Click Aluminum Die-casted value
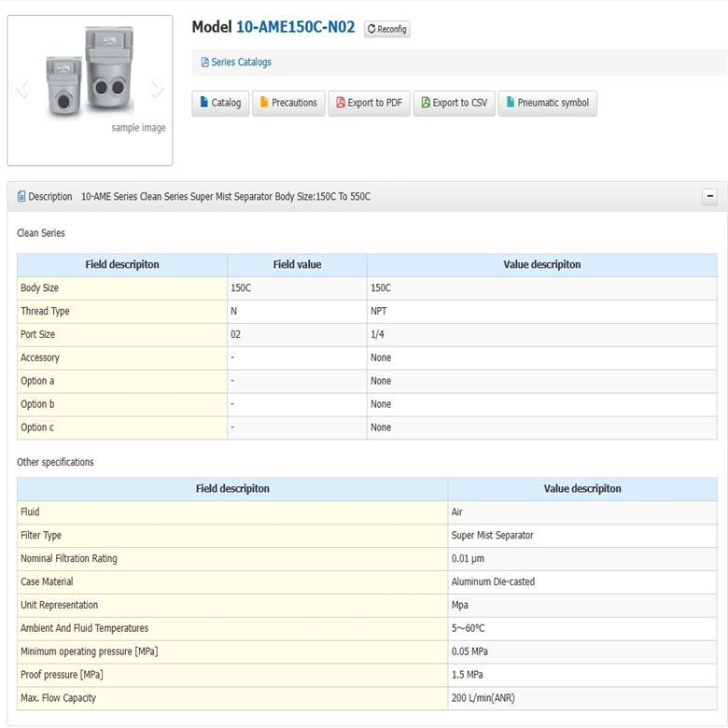 click(493, 581)
